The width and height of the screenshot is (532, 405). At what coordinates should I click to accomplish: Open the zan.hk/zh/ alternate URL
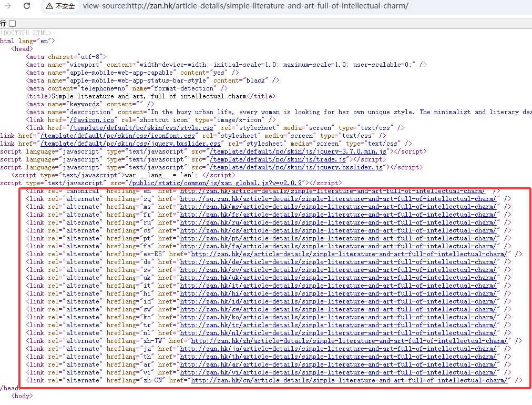[x=349, y=341]
